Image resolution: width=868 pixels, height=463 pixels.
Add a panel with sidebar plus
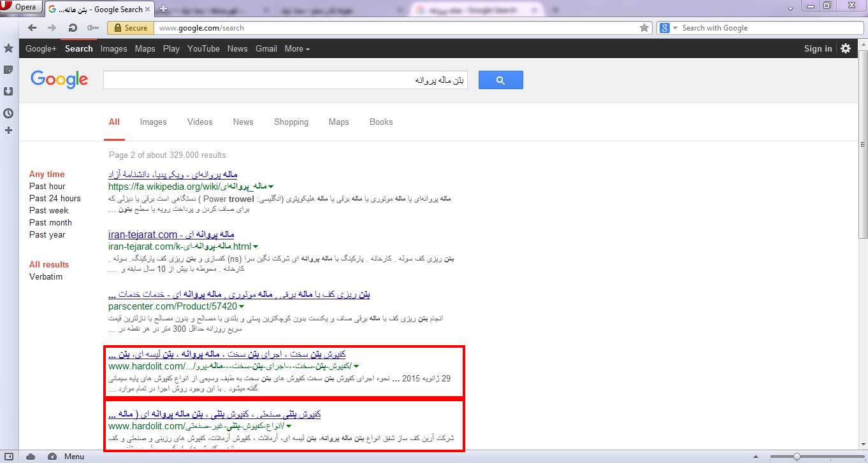click(8, 131)
